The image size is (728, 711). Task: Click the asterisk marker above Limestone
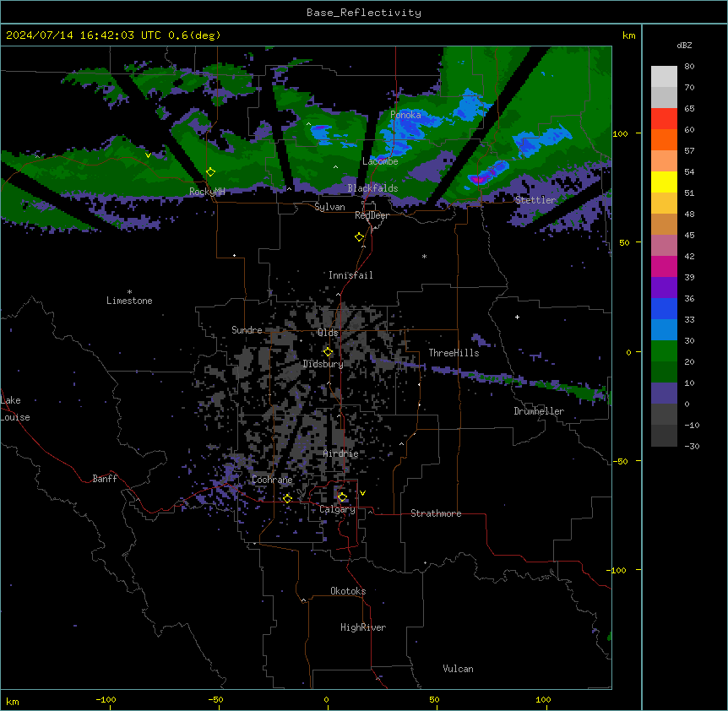point(129,292)
